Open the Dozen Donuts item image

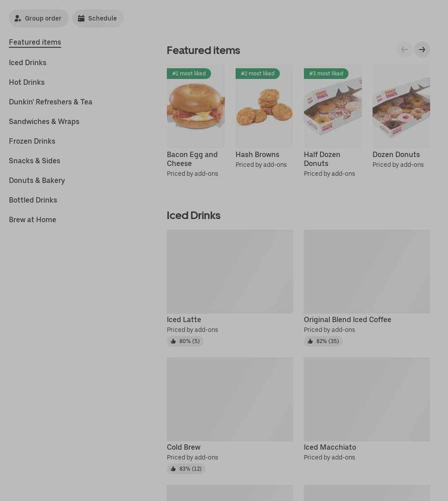(x=401, y=106)
